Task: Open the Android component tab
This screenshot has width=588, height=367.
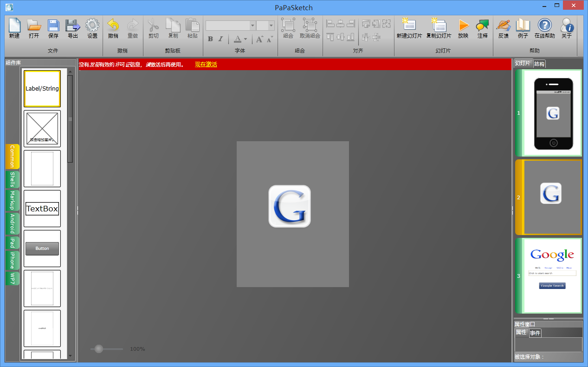Action: (13, 224)
